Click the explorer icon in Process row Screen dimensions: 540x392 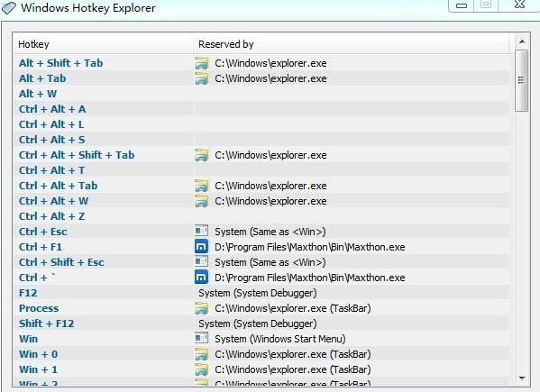(201, 308)
